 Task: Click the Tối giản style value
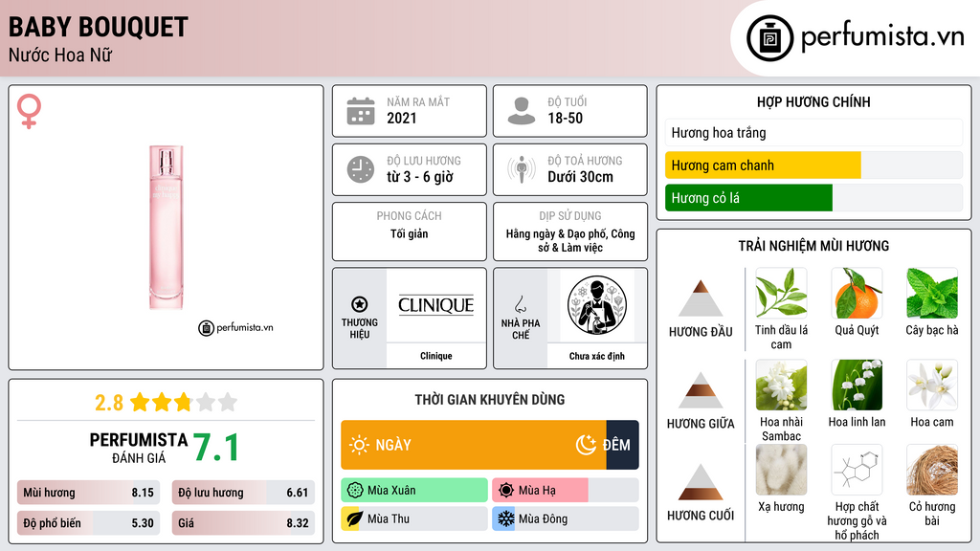pos(410,234)
